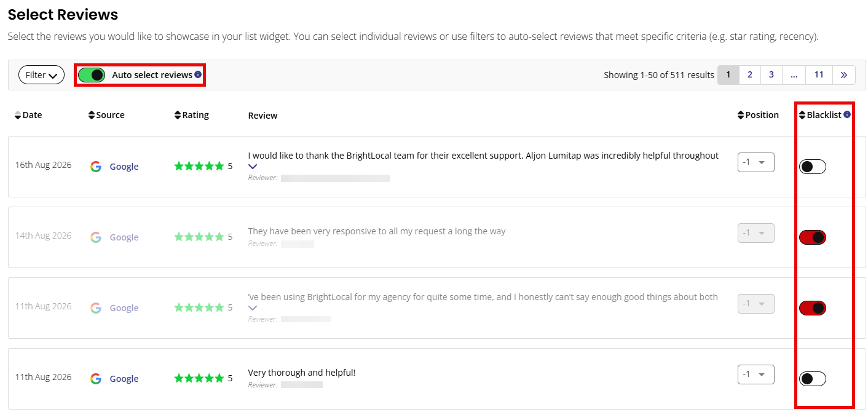868x412 pixels.
Task: Go to last page with double-arrow icon
Action: [843, 75]
